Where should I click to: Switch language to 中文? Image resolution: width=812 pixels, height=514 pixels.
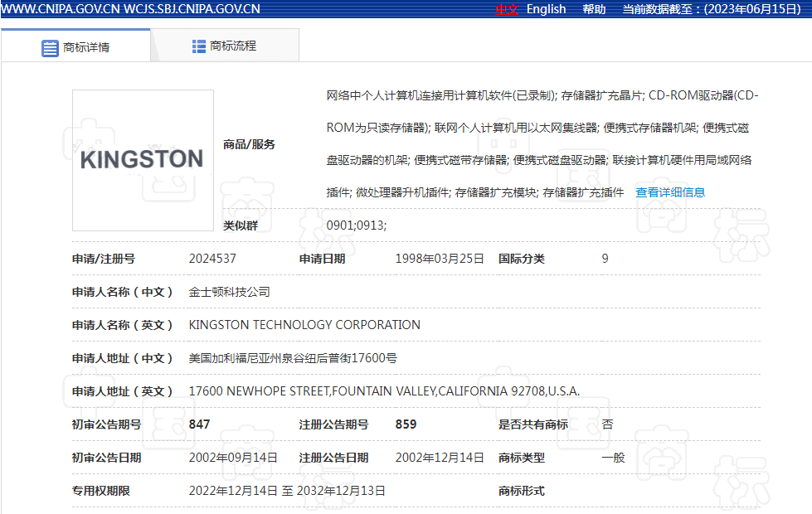pyautogui.click(x=507, y=9)
